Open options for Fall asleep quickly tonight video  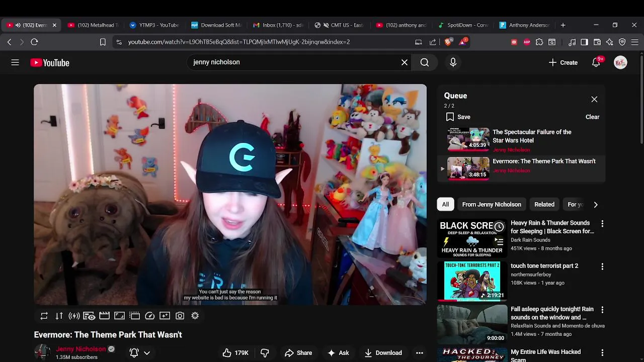coord(602,310)
